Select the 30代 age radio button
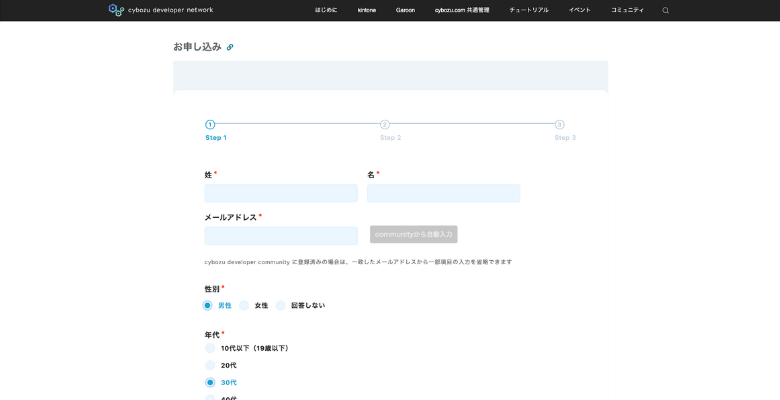The image size is (780, 400). coord(210,382)
